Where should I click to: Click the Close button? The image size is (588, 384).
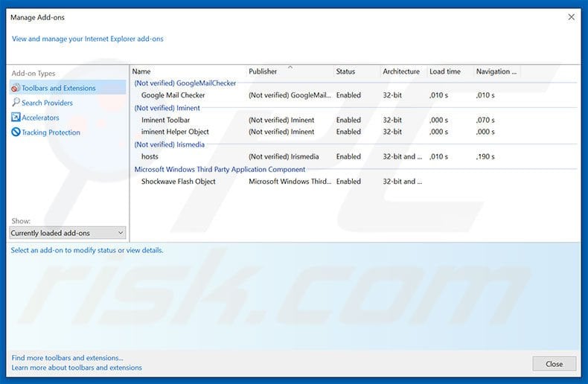click(x=555, y=364)
